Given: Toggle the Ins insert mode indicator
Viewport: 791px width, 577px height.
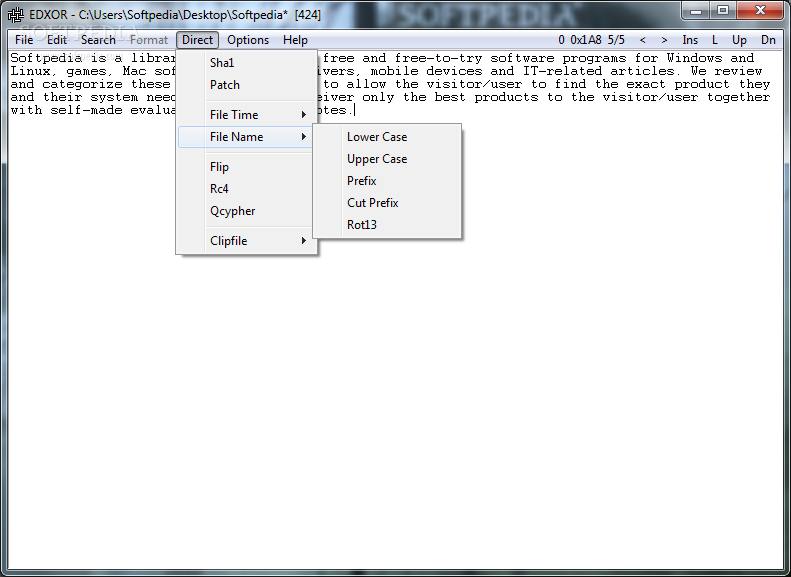Looking at the screenshot, I should 690,40.
